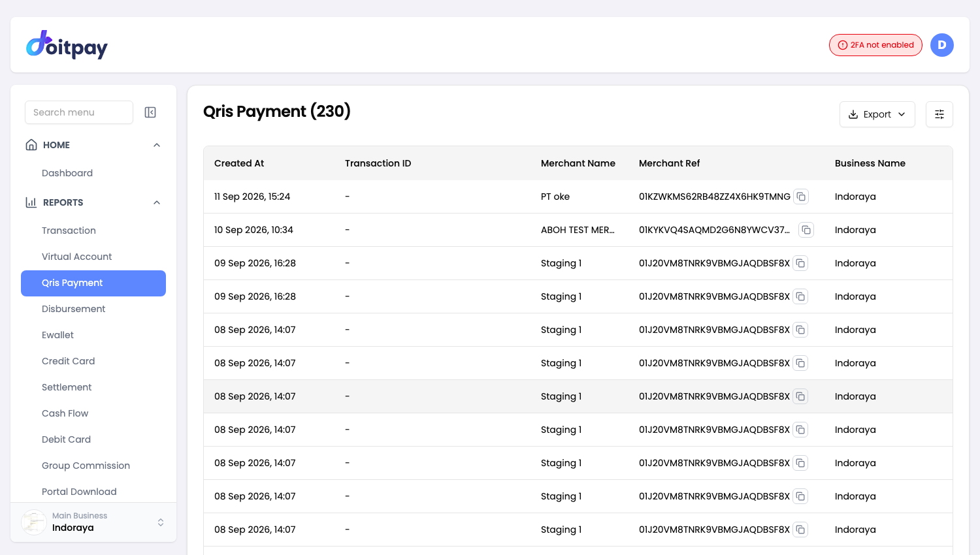980x555 pixels.
Task: Click the Transaction ID column header
Action: (x=378, y=163)
